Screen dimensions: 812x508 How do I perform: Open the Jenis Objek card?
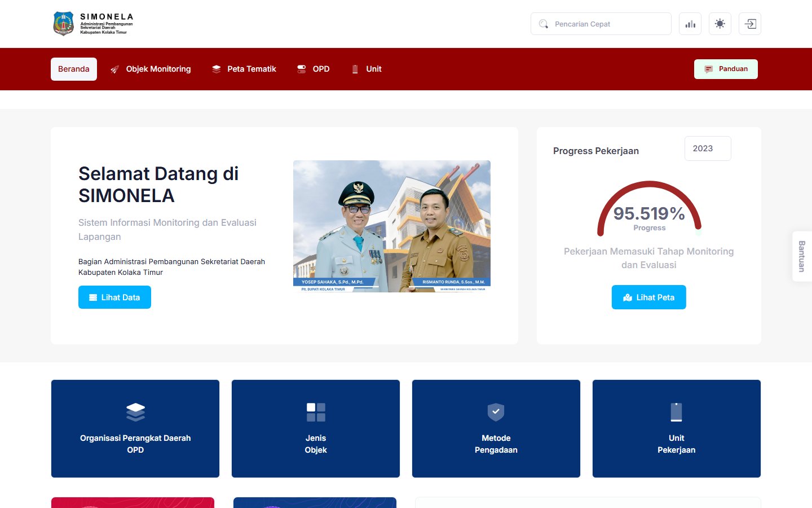316,428
